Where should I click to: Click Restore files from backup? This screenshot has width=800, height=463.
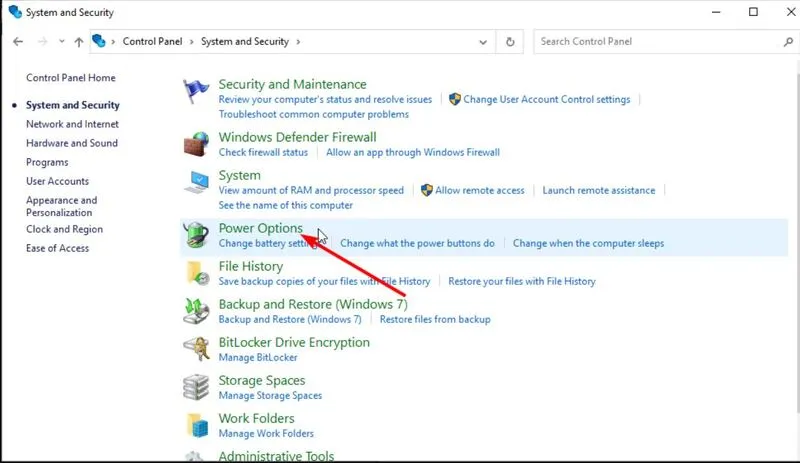pos(435,320)
